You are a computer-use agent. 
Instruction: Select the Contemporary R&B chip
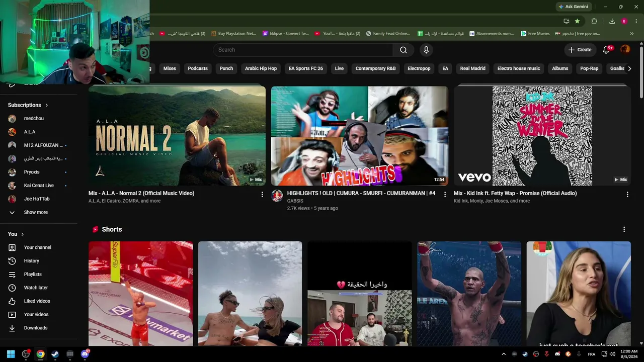[375, 68]
